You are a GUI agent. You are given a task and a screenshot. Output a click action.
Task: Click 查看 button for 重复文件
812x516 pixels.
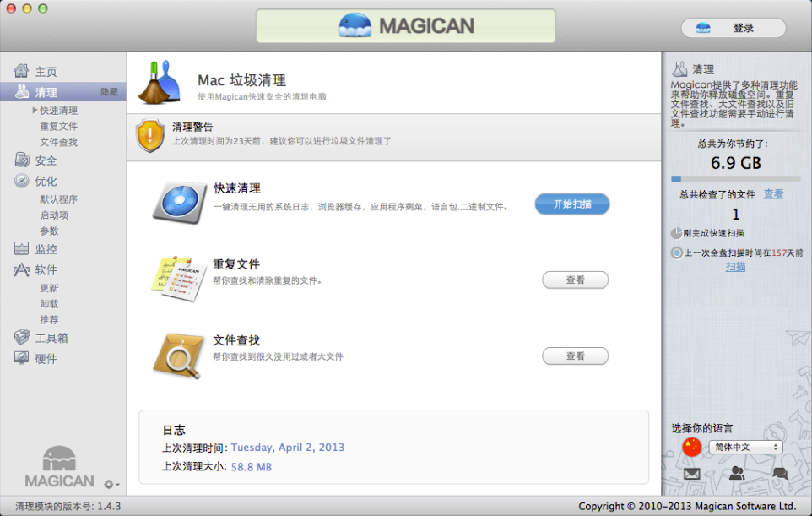coord(576,280)
